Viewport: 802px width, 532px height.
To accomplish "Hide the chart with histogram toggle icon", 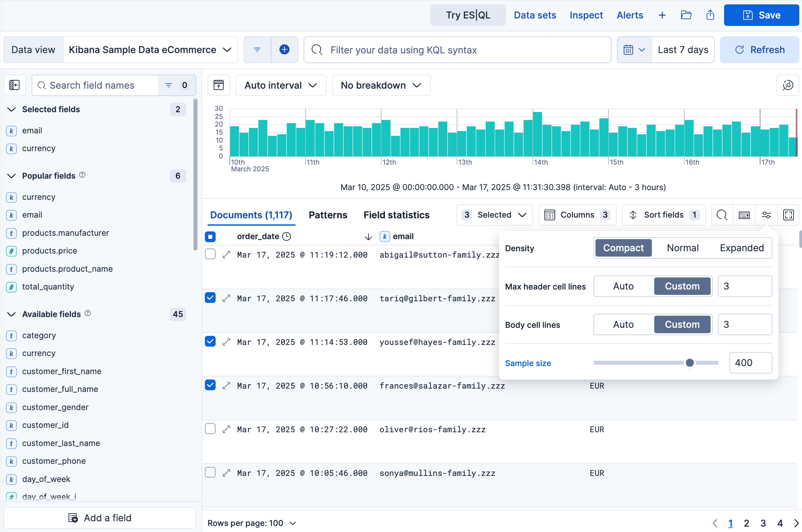I will pyautogui.click(x=219, y=85).
